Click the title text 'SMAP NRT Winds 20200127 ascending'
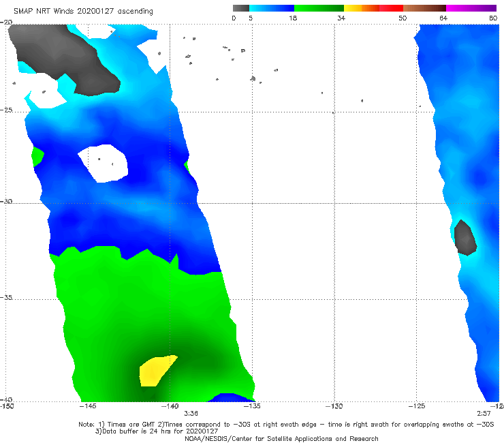This screenshot has width=504, height=443. click(83, 12)
